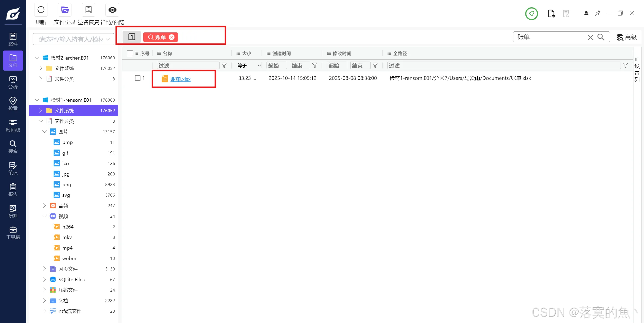Click the 高级 advanced search button

[x=627, y=37]
